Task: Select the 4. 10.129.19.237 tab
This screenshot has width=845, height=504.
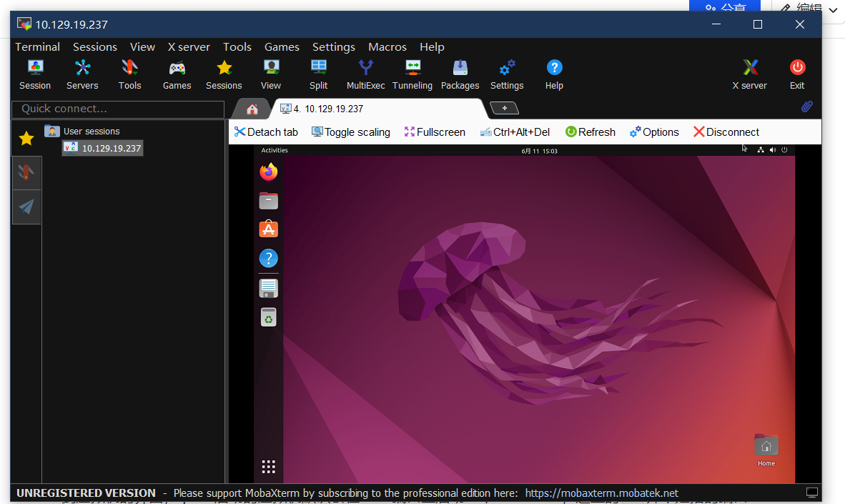Action: pos(380,109)
